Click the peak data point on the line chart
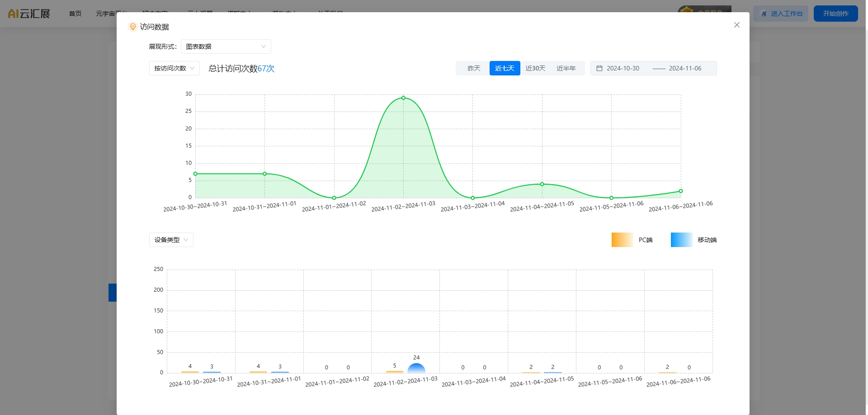868x415 pixels. [x=403, y=98]
